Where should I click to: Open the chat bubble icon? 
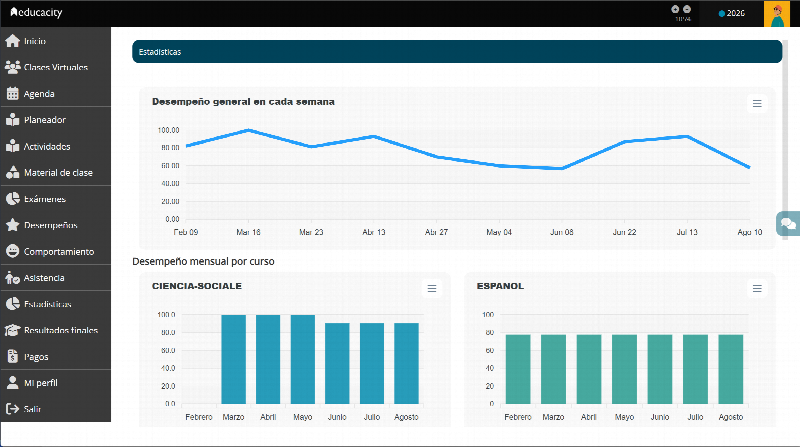(788, 224)
